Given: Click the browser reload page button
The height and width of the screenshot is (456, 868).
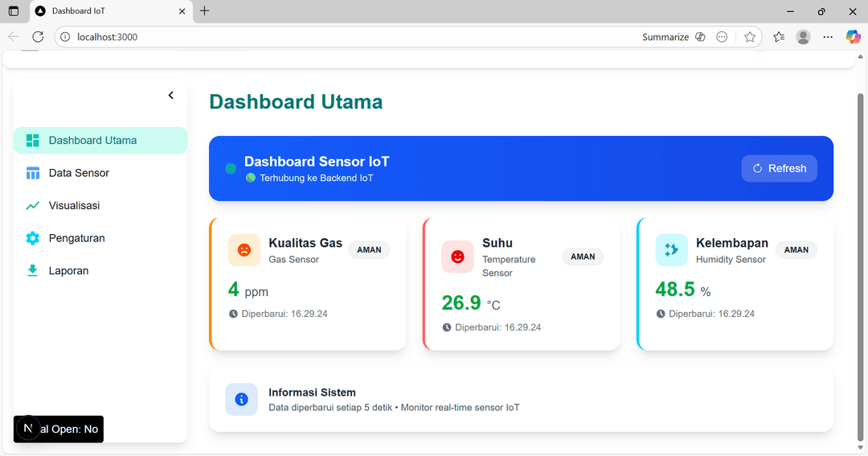Looking at the screenshot, I should point(38,37).
